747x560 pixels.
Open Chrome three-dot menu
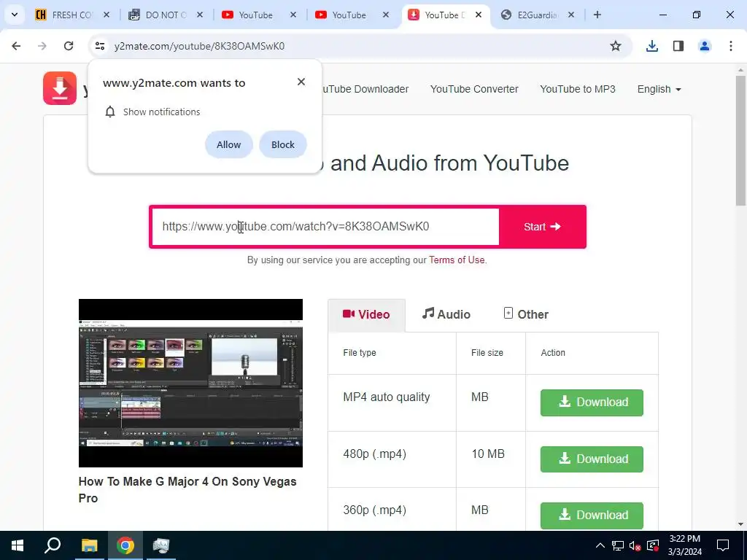point(731,46)
